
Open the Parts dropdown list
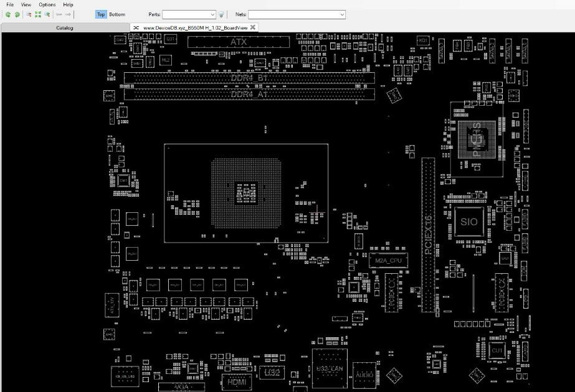pos(212,15)
